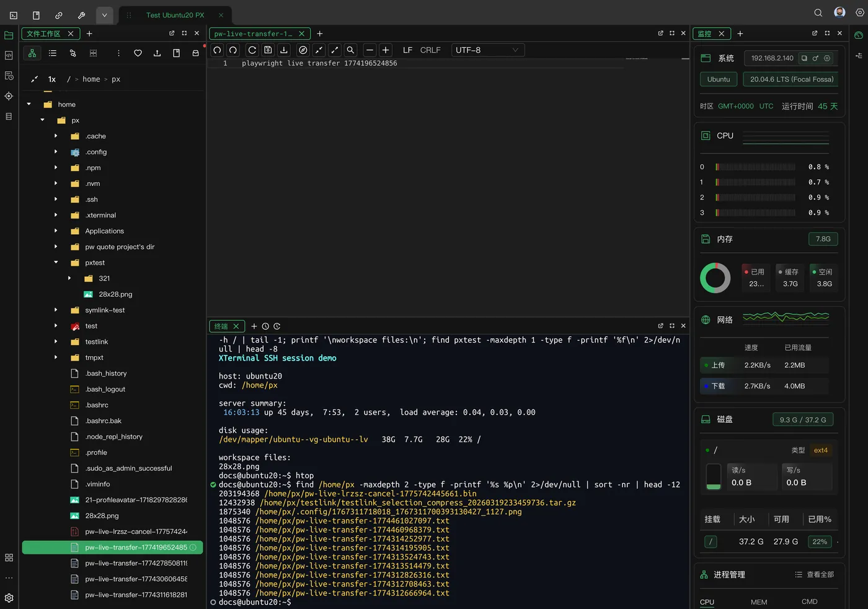Switch to tree view in file workspace
Image resolution: width=868 pixels, height=609 pixels.
(32, 53)
